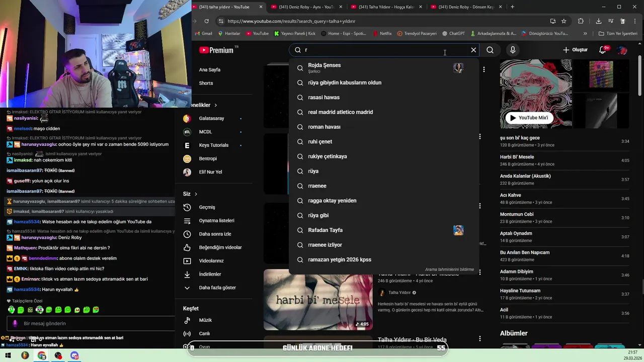Click the Chrome taskbar icon
644x362 pixels.
[42, 356]
